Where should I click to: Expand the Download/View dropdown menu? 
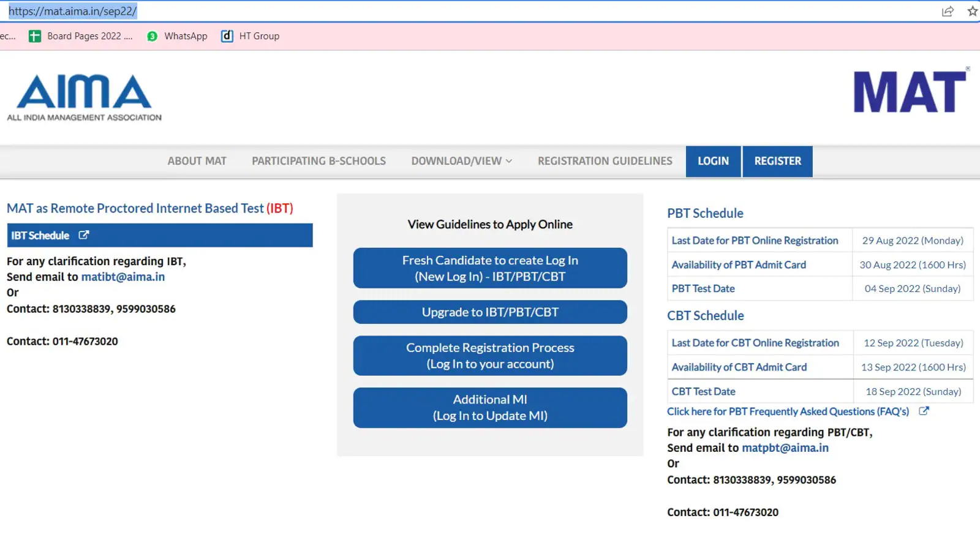click(x=461, y=161)
